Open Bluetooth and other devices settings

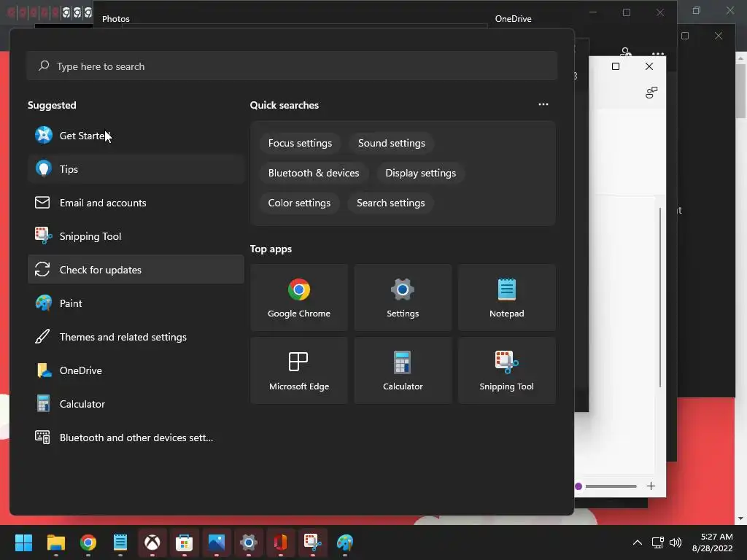[136, 437]
